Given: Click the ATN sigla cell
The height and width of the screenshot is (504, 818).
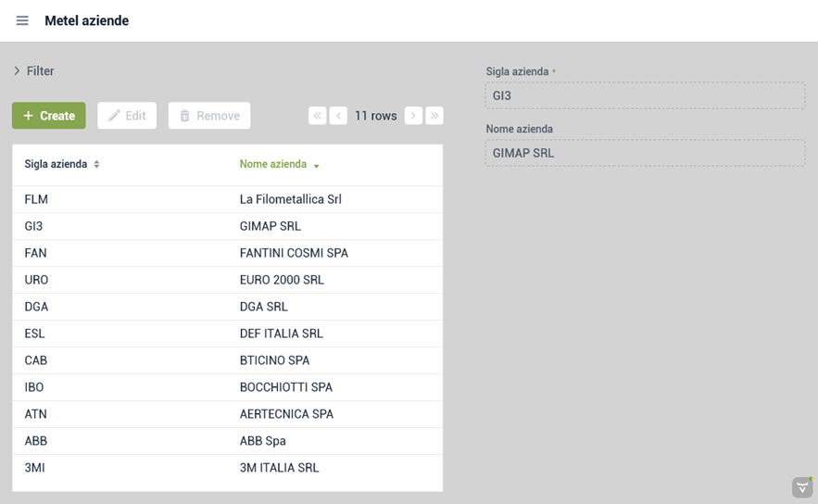Looking at the screenshot, I should pos(35,414).
